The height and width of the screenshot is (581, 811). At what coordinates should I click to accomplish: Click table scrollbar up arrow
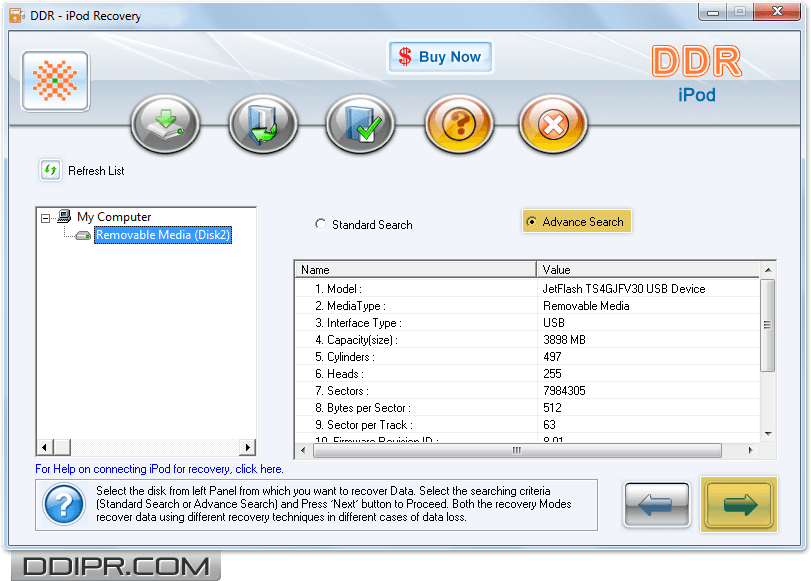(768, 270)
